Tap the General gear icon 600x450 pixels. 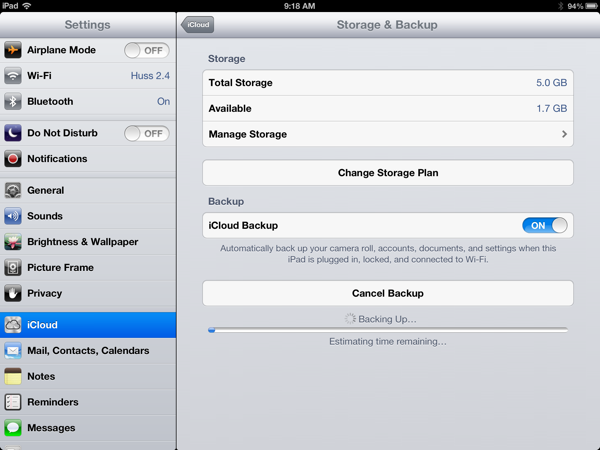tap(13, 190)
